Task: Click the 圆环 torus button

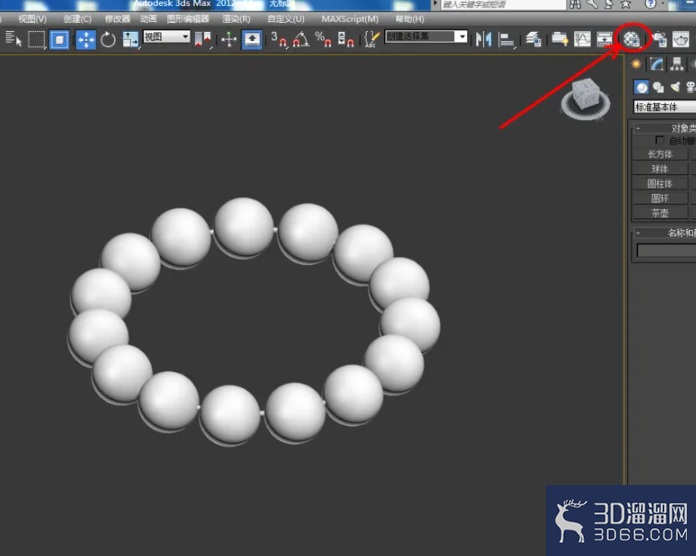Action: click(x=660, y=198)
